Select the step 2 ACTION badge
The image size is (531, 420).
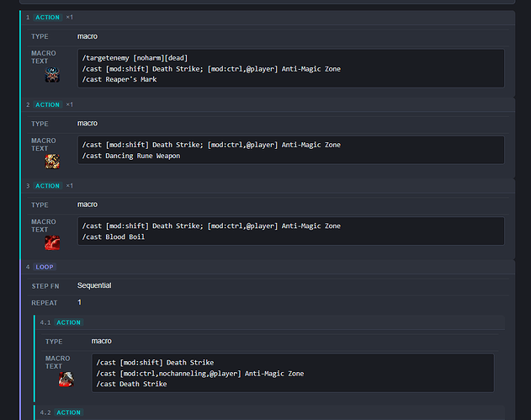pos(47,104)
